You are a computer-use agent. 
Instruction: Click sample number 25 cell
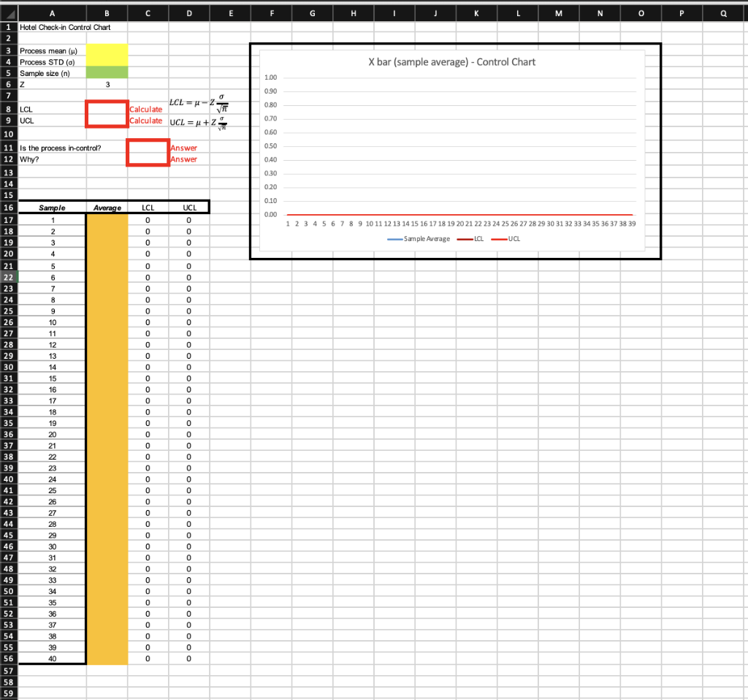52,490
